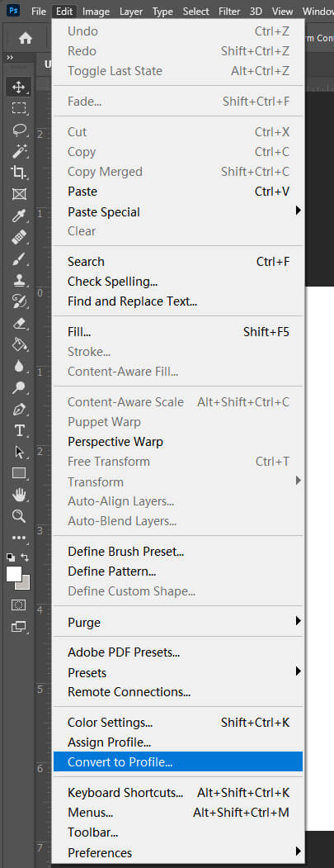Open the Type menu
This screenshot has width=334, height=868.
(162, 11)
